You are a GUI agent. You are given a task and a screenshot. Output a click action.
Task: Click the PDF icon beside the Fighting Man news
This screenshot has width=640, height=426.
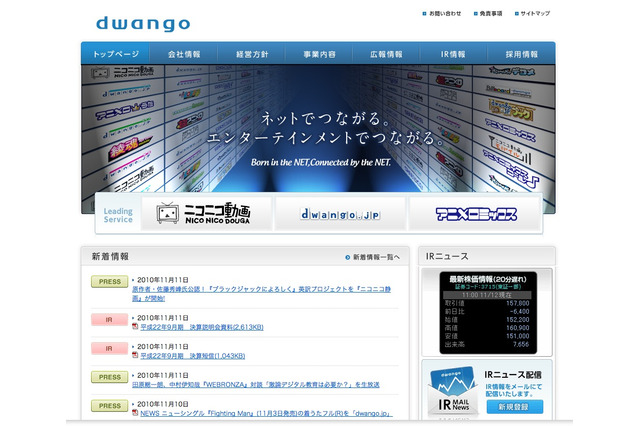[135, 413]
